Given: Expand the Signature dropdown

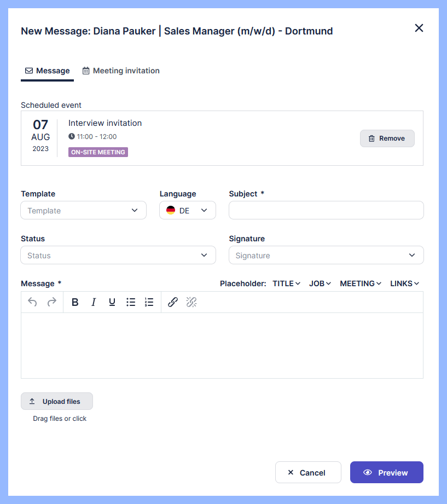Looking at the screenshot, I should click(x=326, y=256).
